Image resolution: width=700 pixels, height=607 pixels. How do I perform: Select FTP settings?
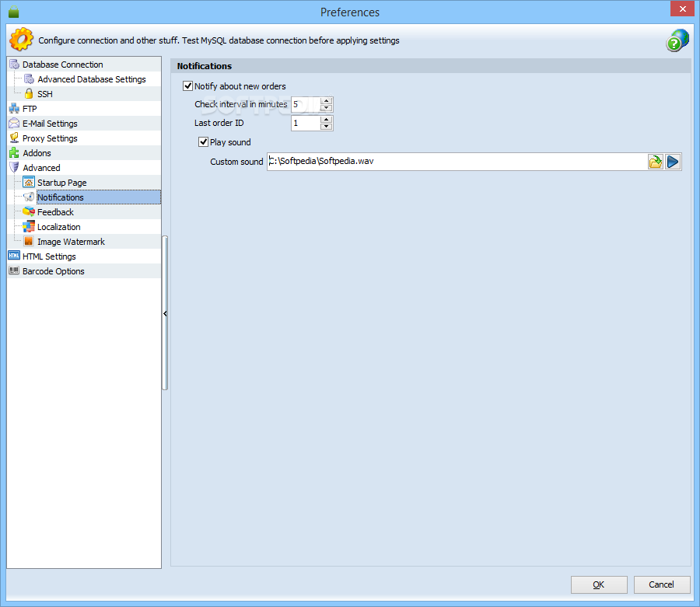[x=30, y=108]
